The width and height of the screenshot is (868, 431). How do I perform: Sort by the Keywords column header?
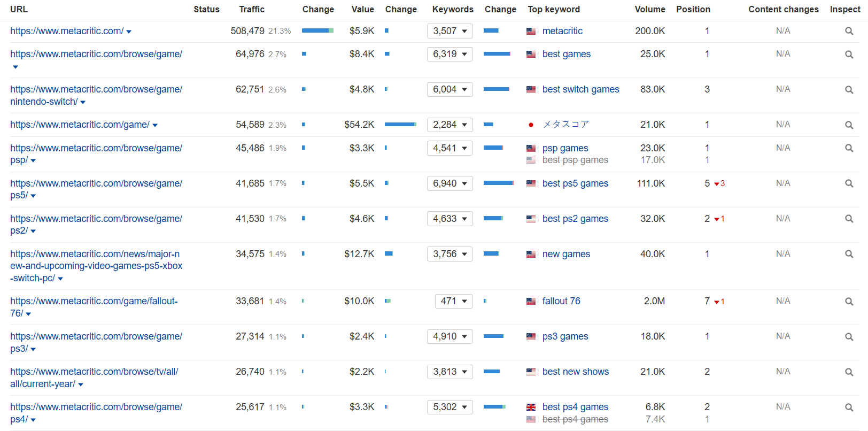(x=453, y=9)
